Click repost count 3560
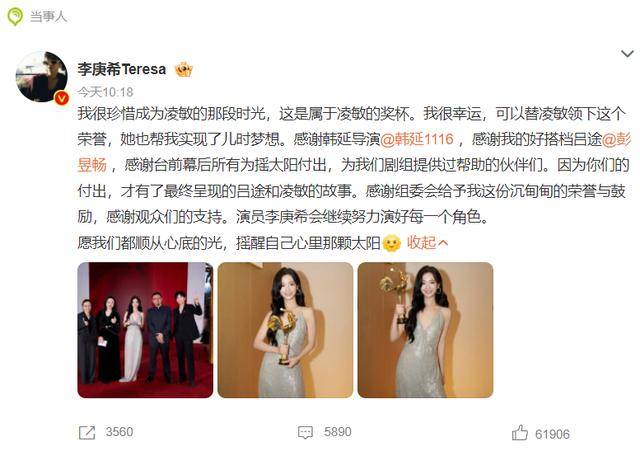 119,432
